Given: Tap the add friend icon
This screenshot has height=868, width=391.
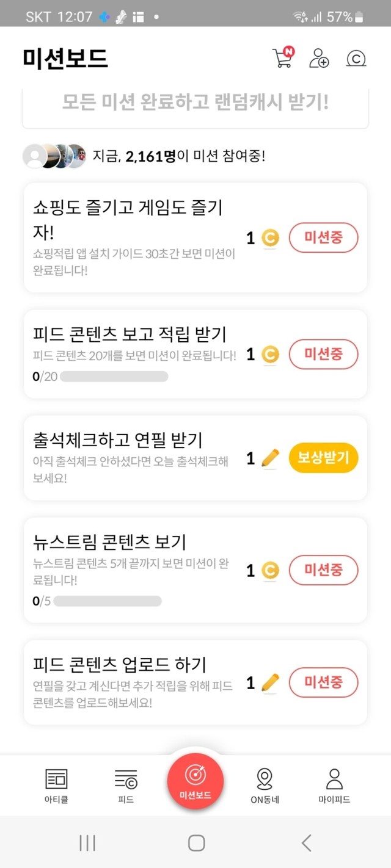Looking at the screenshot, I should [x=318, y=58].
